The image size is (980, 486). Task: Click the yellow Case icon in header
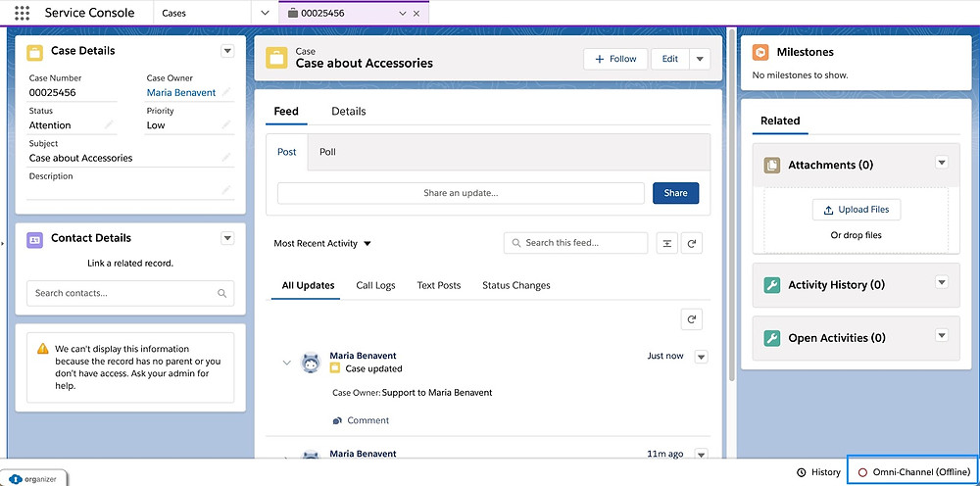pyautogui.click(x=276, y=58)
